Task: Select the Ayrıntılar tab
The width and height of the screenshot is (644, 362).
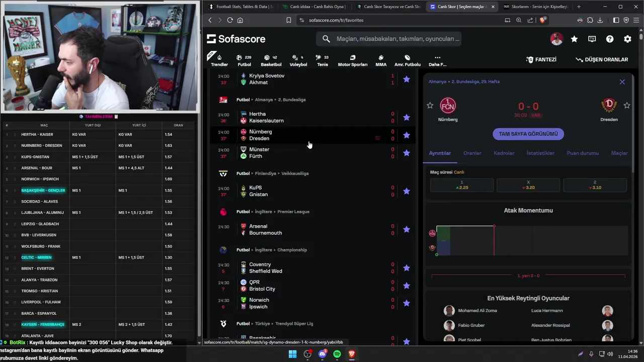Action: (x=440, y=153)
